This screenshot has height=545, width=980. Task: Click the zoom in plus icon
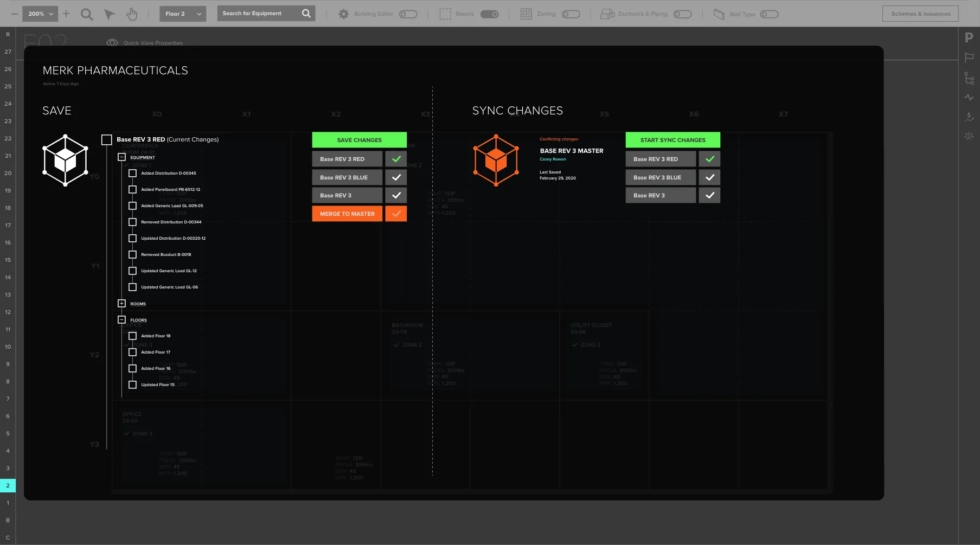coord(66,14)
